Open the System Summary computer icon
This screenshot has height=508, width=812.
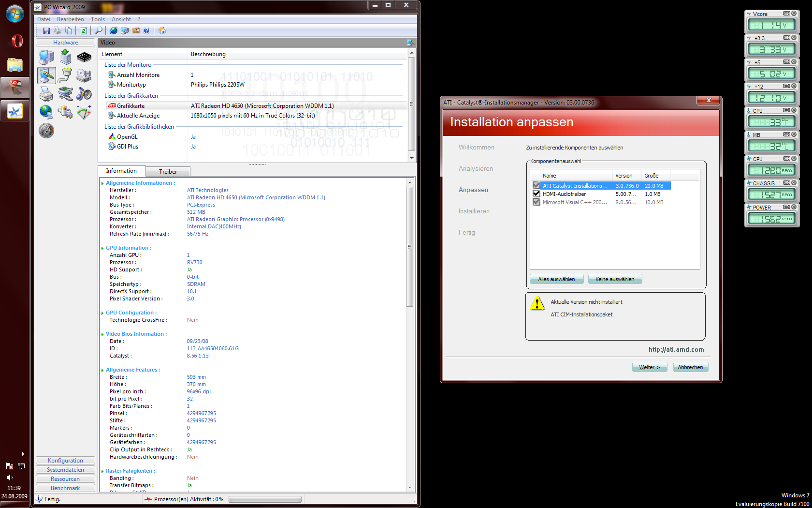[46, 58]
